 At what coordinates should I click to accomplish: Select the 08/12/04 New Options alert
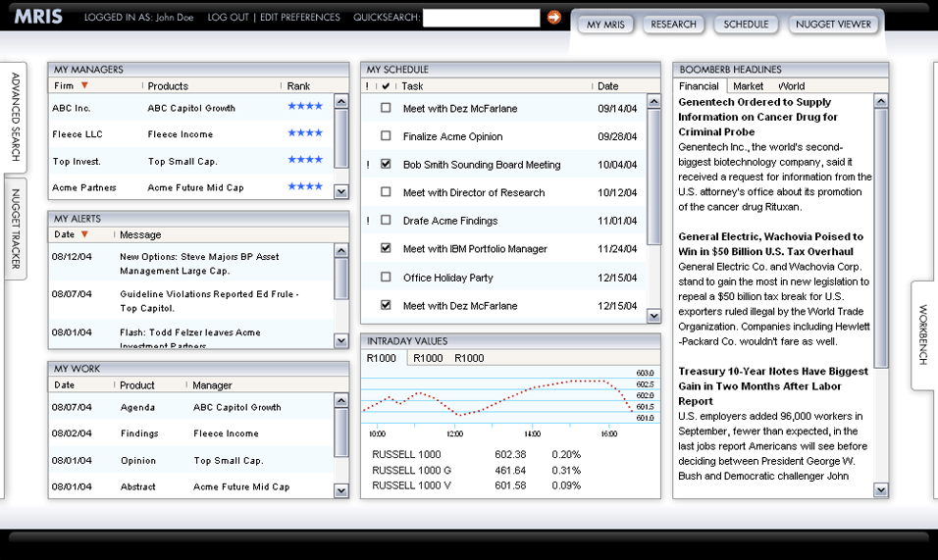coord(190,264)
